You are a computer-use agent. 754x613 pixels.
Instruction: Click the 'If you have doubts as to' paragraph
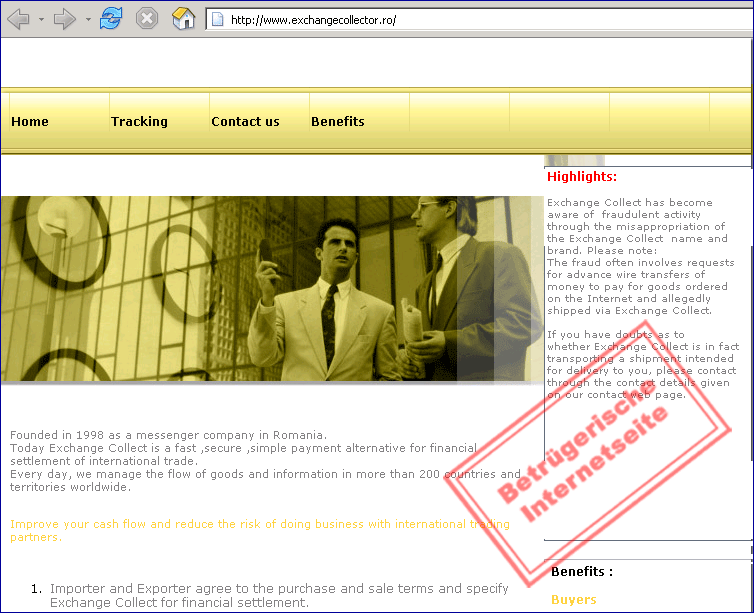643,364
